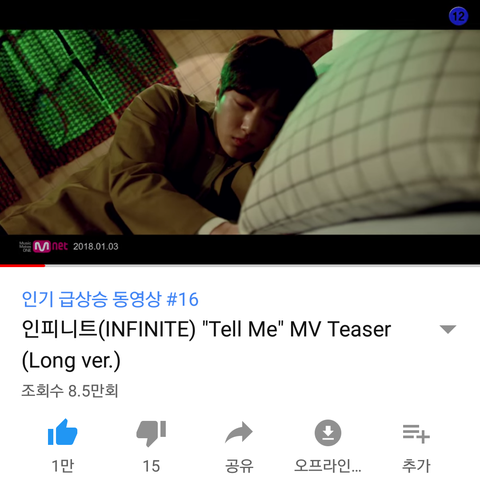Click the blue thumbs-up like icon
This screenshot has height=492, width=480.
tap(62, 432)
